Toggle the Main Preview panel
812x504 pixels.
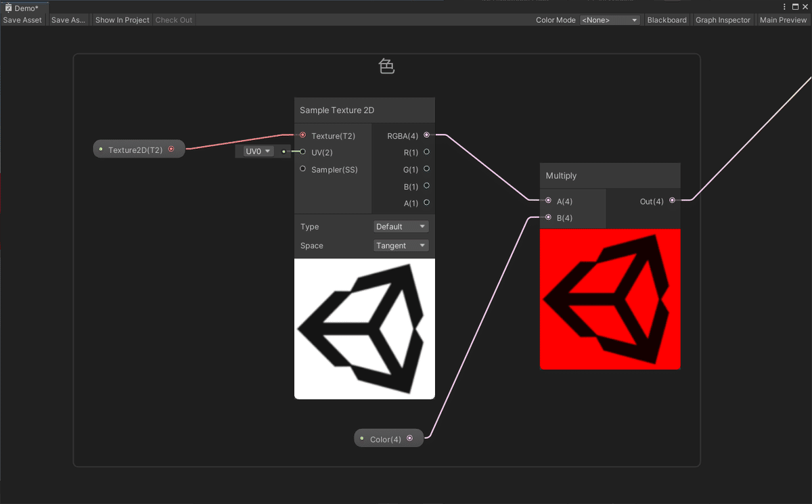783,20
